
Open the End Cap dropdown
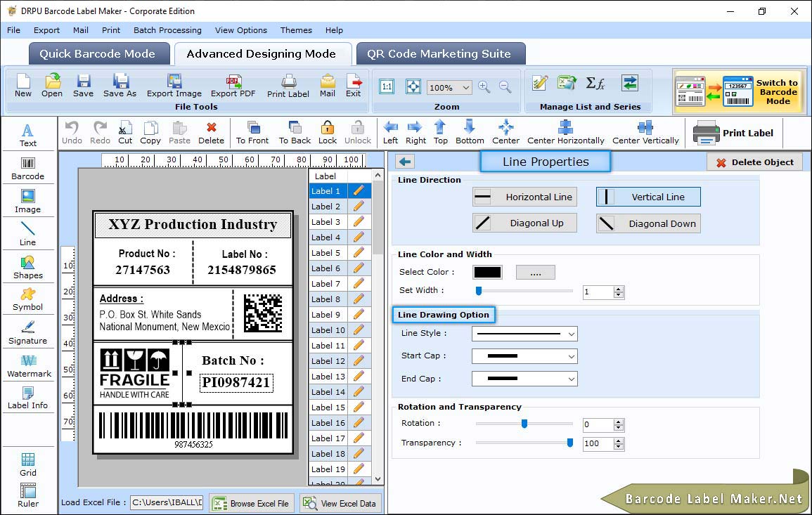(524, 379)
